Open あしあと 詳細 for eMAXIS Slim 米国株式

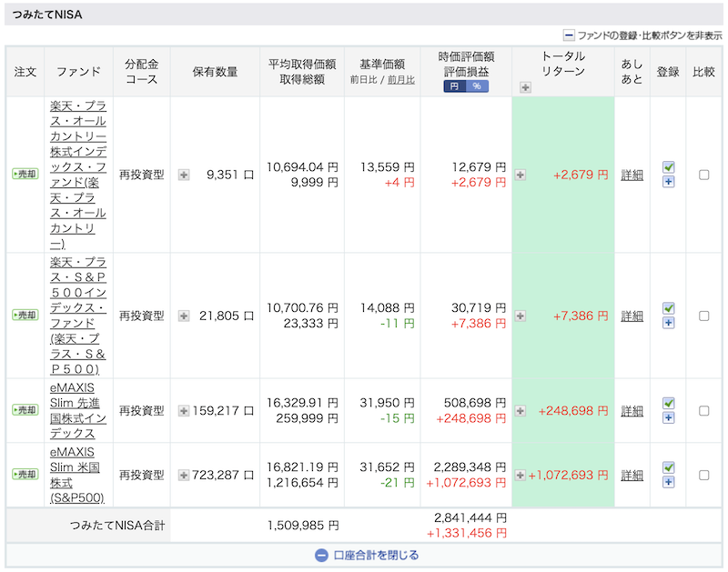[x=632, y=475]
